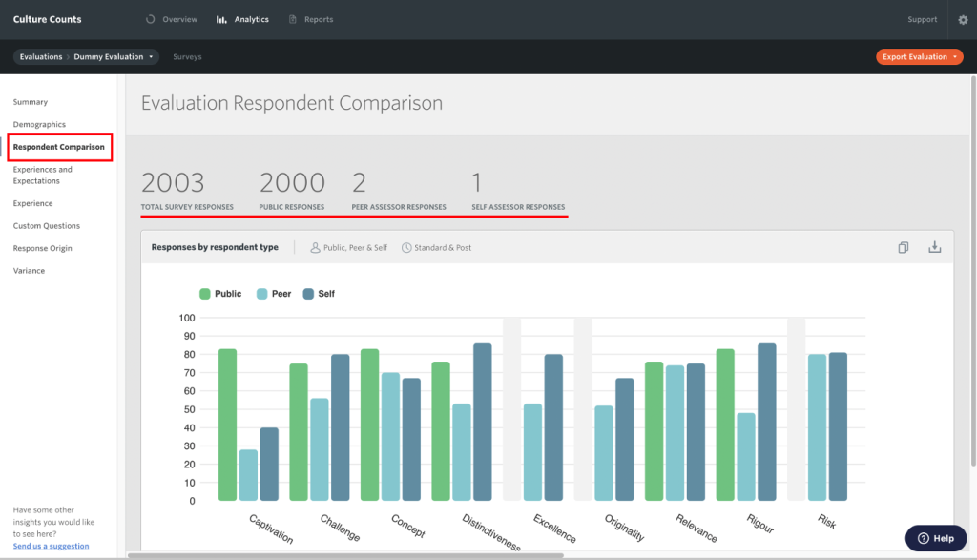Click the Culture Counts logo

48,20
